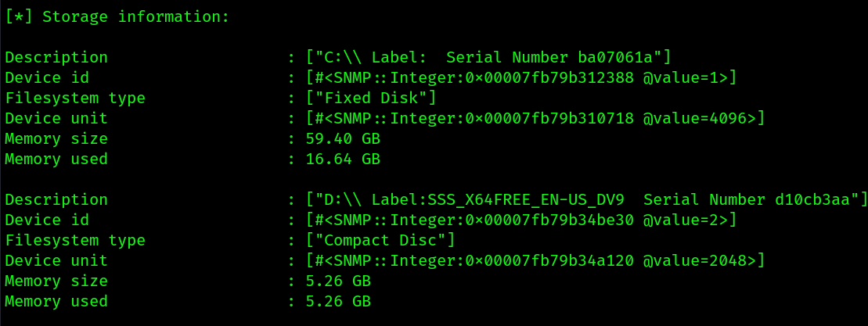This screenshot has width=868, height=326.
Task: Click the @value=2 device id text
Action: [x=685, y=220]
